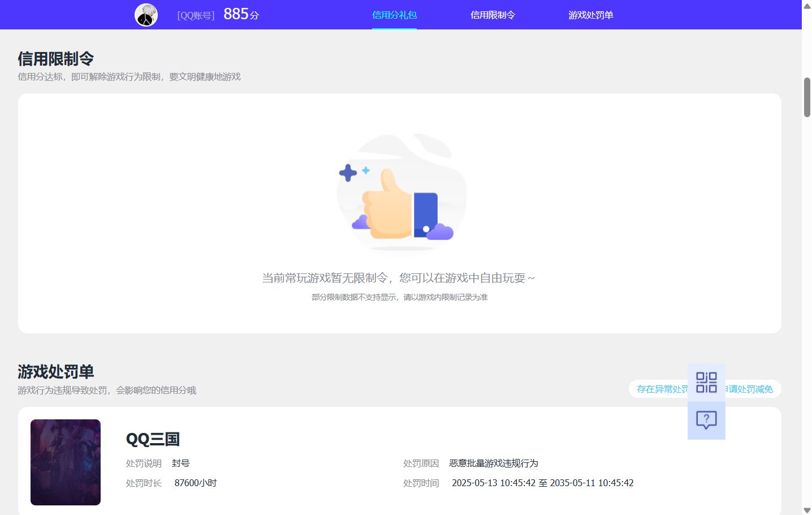Click the QQ三国 game cover thumbnail
The image size is (812, 515).
(66, 462)
